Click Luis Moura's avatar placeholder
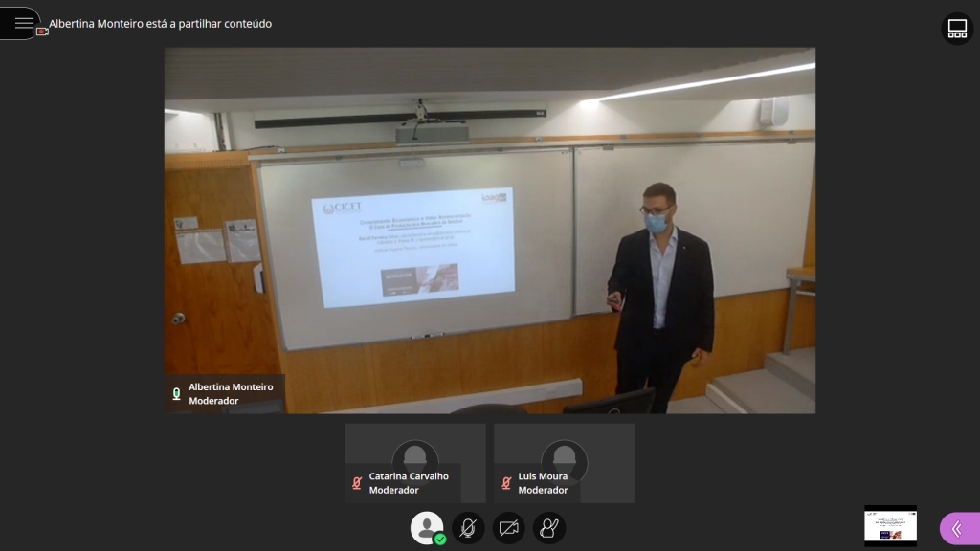 [564, 453]
